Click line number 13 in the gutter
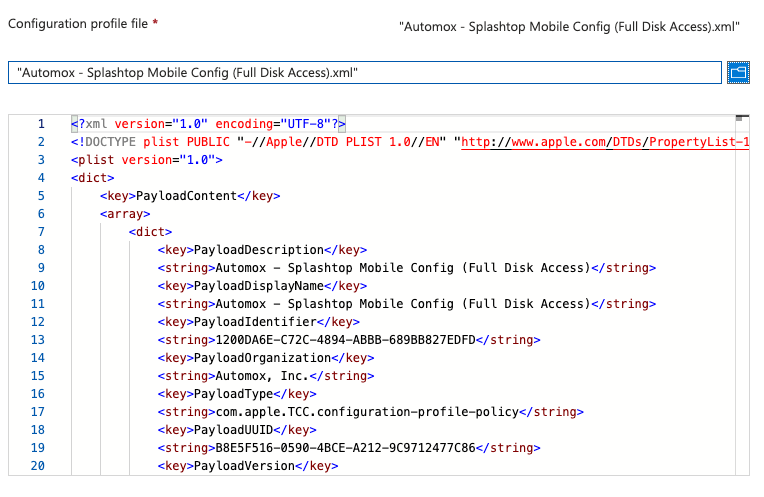The width and height of the screenshot is (764, 497). click(x=41, y=340)
